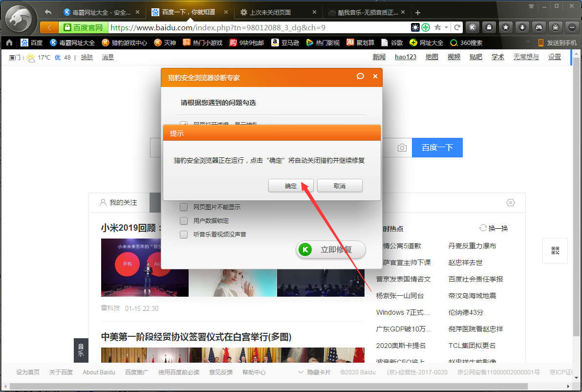Open the download manager arrow icon
Screen dimensions: 582x392
522,27
